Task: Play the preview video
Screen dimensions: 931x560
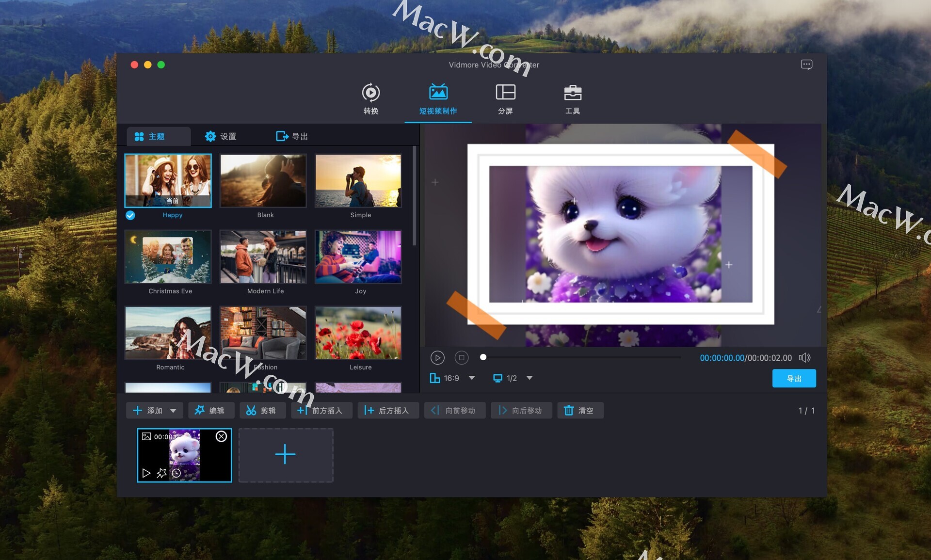Action: coord(437,358)
